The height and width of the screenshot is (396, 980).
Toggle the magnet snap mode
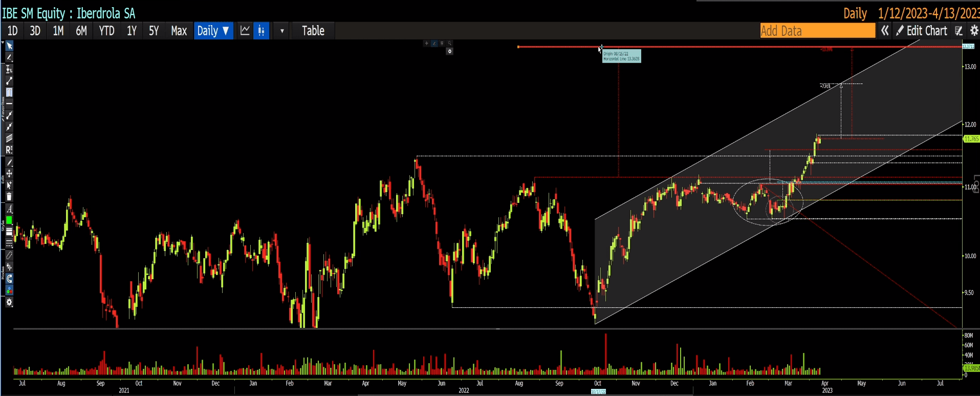point(9,279)
